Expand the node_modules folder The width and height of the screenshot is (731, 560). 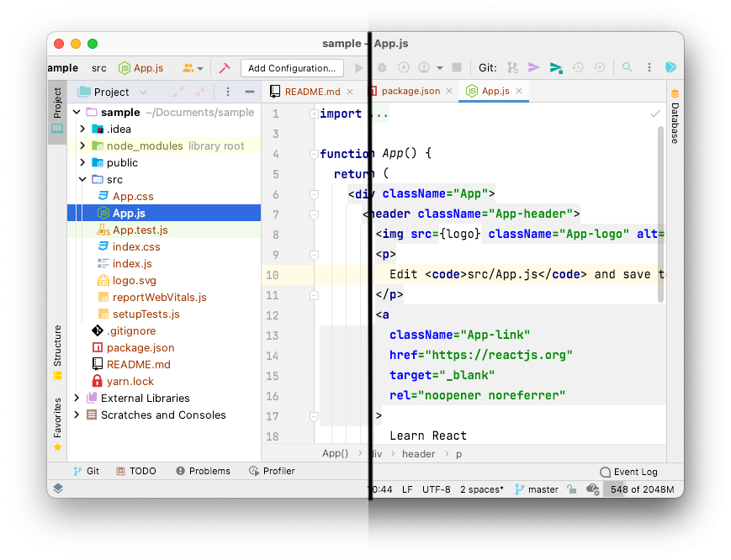click(x=82, y=145)
